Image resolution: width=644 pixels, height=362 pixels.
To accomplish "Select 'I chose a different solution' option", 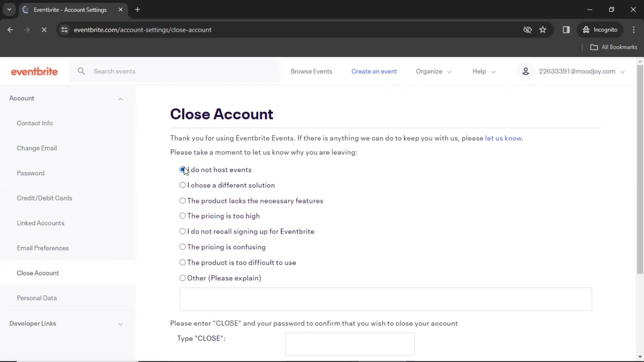I will pos(182,185).
